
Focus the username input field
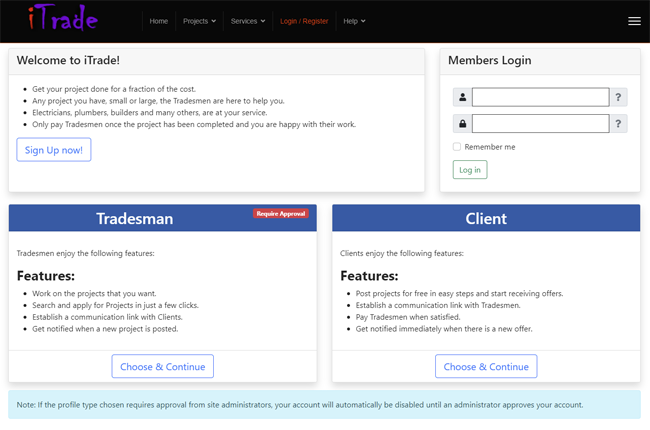point(541,97)
